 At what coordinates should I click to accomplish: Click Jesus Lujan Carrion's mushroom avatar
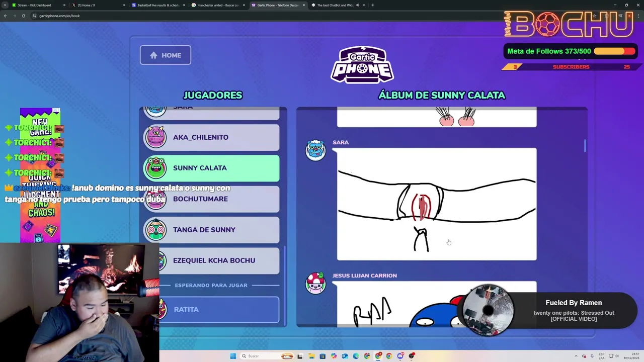(315, 284)
